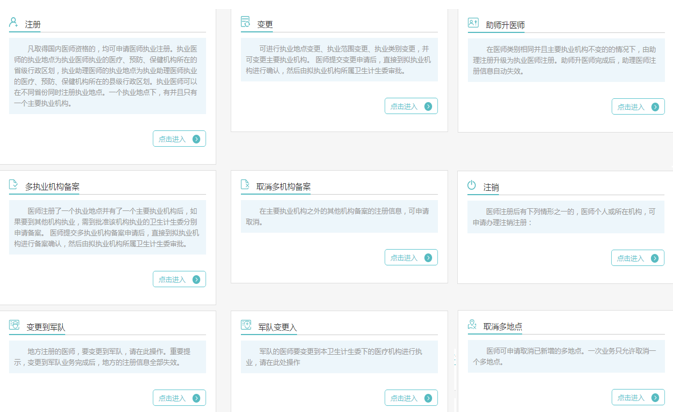Click the ID card icon beside 助师升医师
Image resolution: width=673 pixels, height=412 pixels.
[x=473, y=23]
